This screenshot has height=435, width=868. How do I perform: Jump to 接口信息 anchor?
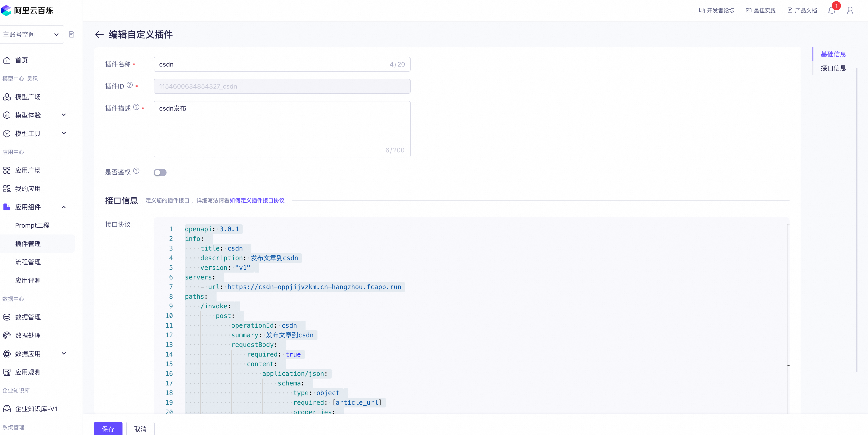pos(833,68)
